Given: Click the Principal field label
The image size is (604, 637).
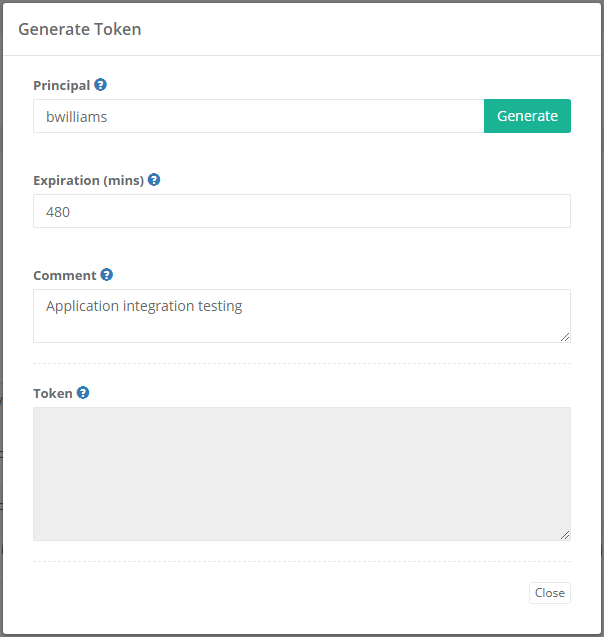Looking at the screenshot, I should (x=61, y=86).
